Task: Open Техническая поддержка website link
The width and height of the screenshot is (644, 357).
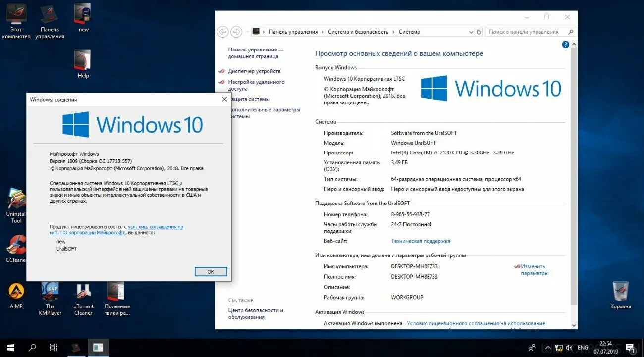Action: pyautogui.click(x=421, y=241)
